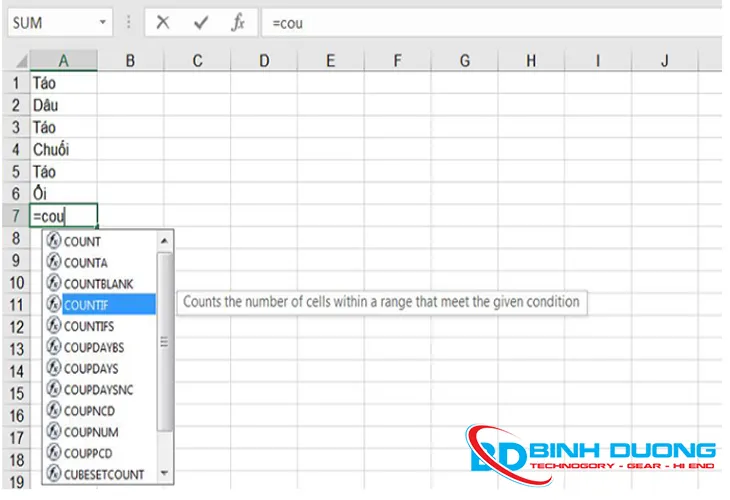Click the function list scrollbar thumb
The height and width of the screenshot is (500, 730).
[164, 342]
